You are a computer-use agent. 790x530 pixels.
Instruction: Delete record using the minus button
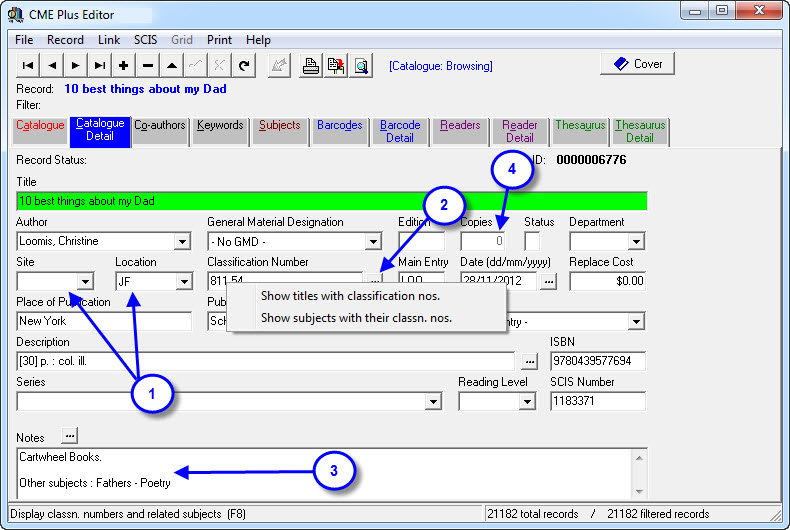pos(148,66)
